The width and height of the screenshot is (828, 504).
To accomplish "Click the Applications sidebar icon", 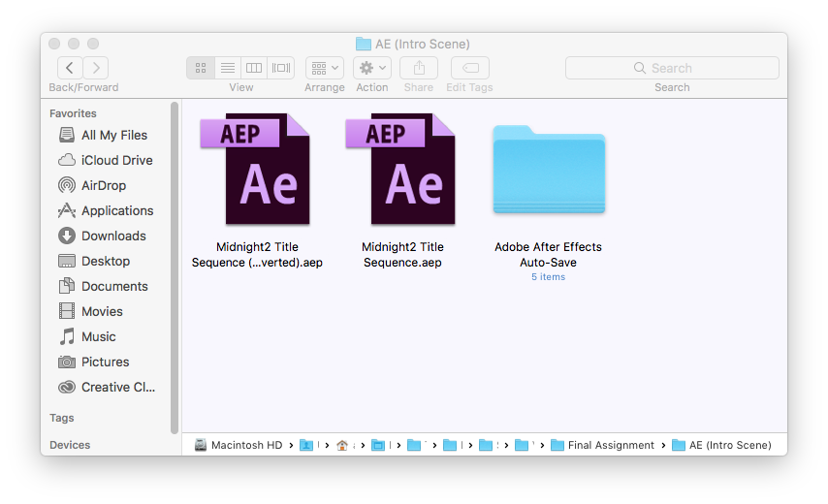I will (x=67, y=210).
